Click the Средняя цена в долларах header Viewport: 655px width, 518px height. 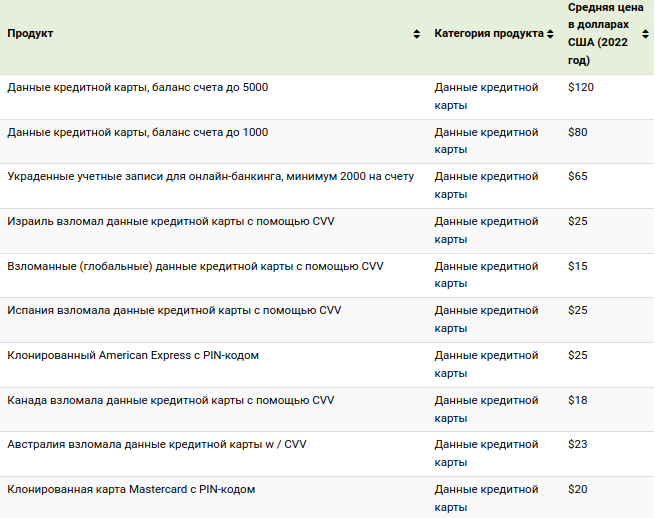(605, 33)
